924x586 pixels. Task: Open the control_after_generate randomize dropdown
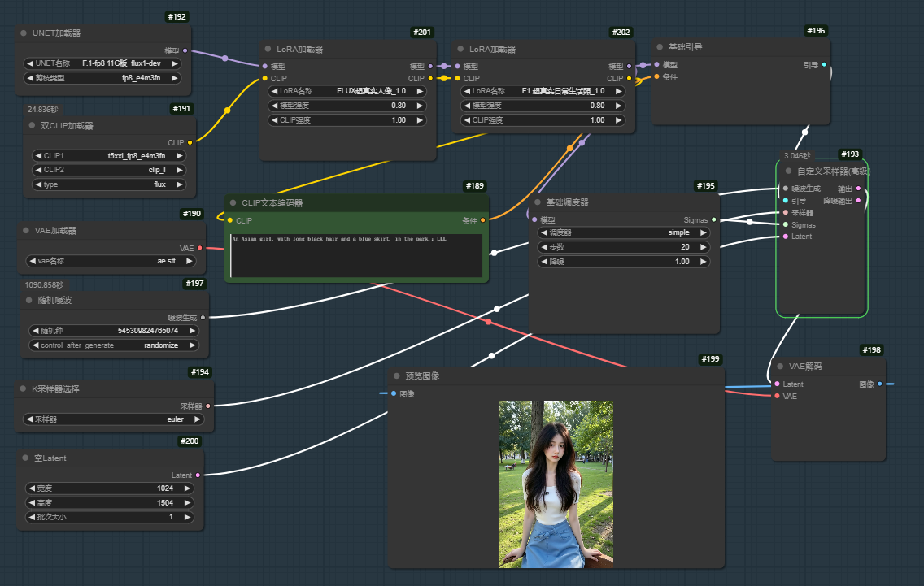click(113, 345)
